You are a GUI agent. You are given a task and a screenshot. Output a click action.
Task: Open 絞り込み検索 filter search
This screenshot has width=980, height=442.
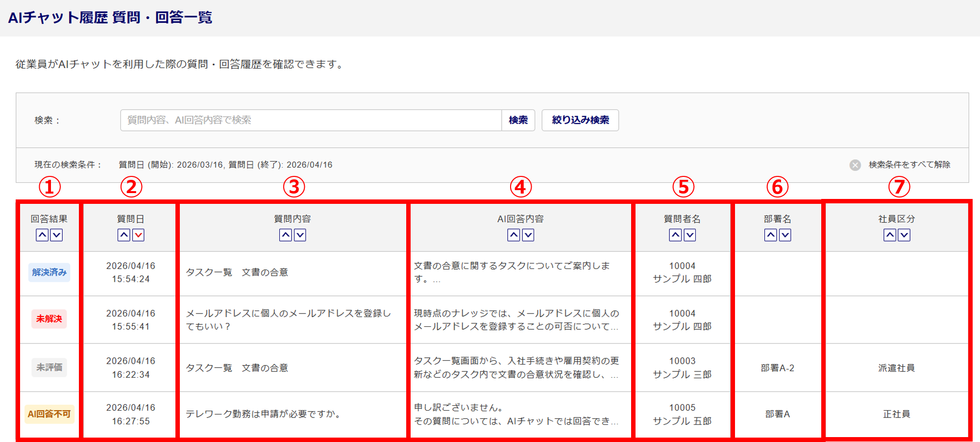(580, 120)
